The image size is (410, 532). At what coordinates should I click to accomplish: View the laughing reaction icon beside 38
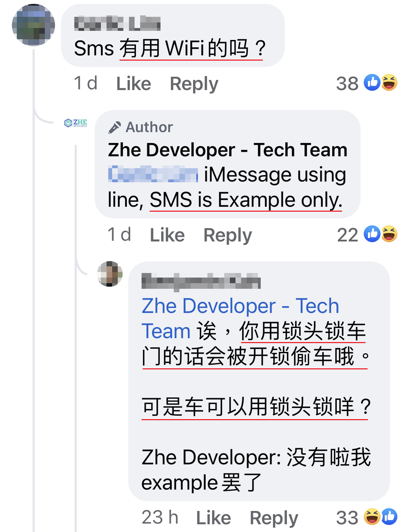pyautogui.click(x=389, y=83)
